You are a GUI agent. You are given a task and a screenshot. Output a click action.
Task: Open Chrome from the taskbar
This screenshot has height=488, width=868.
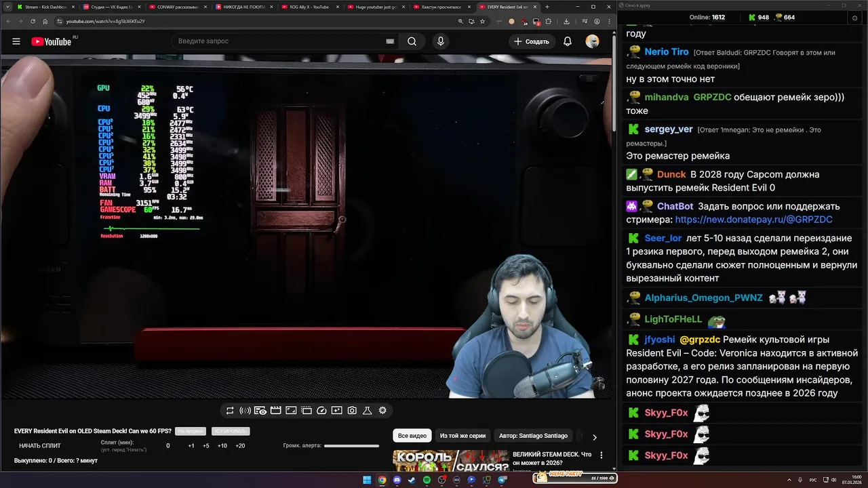382,480
